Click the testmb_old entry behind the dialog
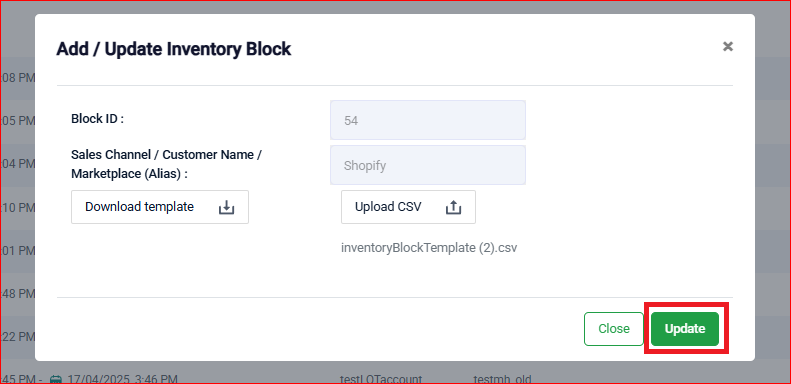 tap(502, 379)
